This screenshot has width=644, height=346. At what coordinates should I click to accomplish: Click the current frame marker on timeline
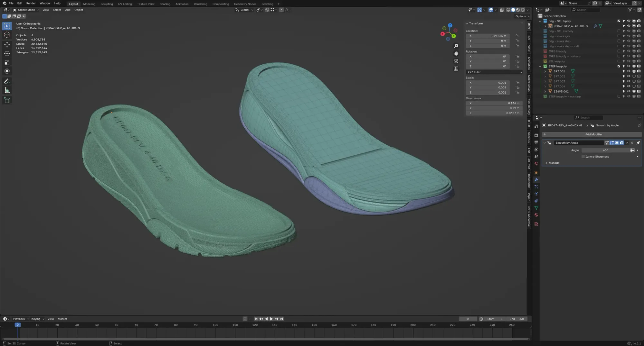pos(18,325)
